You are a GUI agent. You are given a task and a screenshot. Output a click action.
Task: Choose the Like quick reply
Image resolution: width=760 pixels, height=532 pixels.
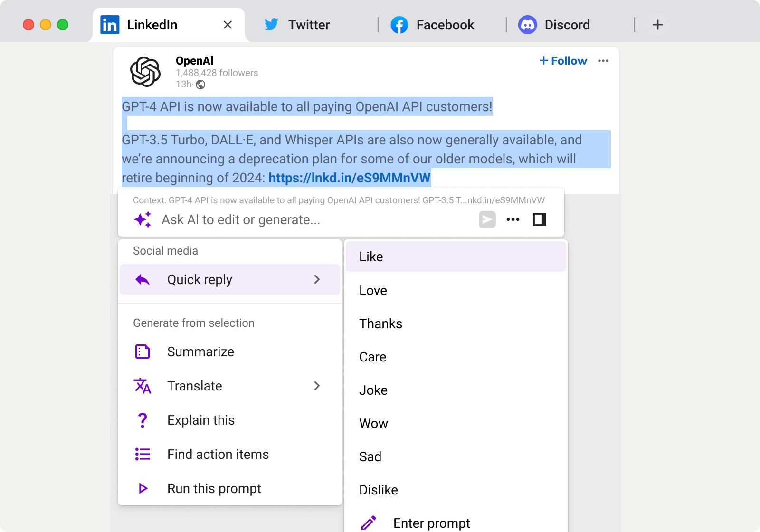(x=456, y=256)
